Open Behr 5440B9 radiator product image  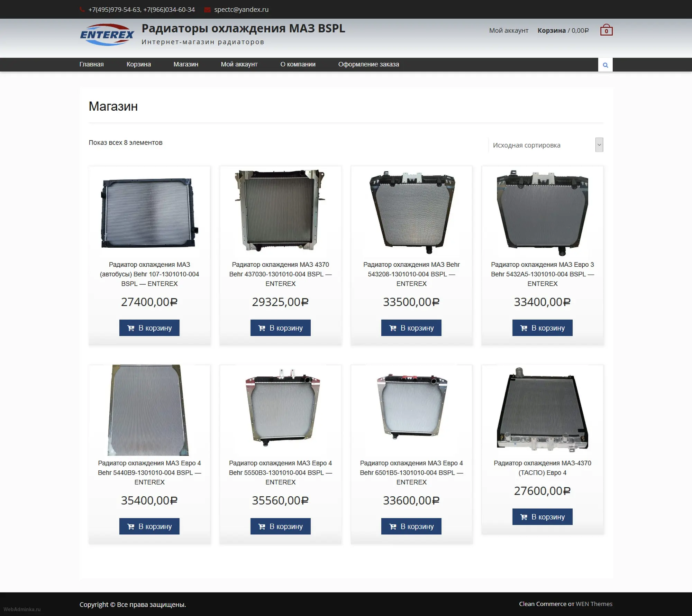click(149, 410)
